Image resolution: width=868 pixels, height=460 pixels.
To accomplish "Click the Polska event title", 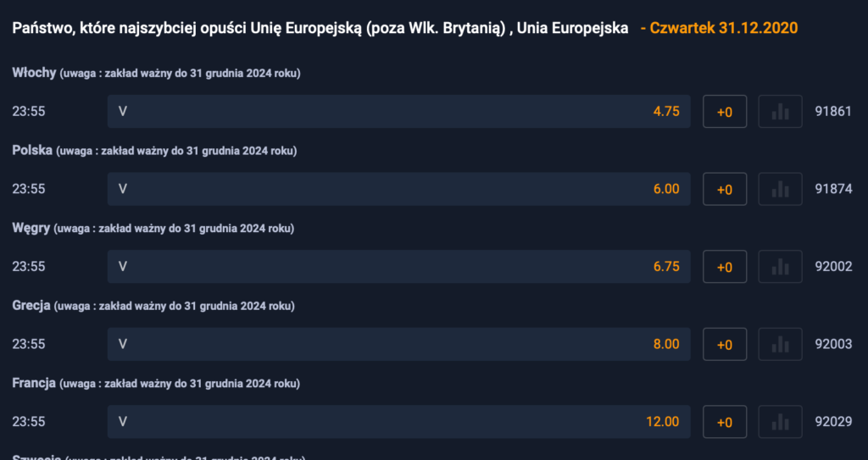I will point(32,150).
